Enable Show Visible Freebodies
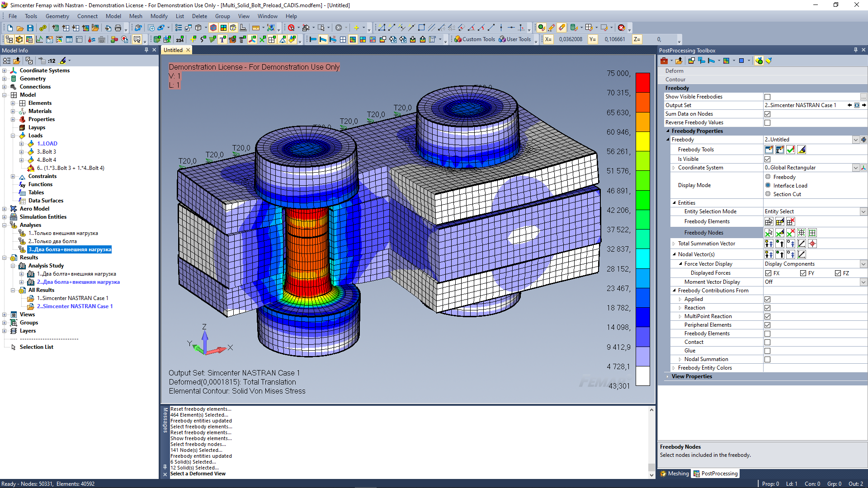This screenshot has width=868, height=488. 767,96
